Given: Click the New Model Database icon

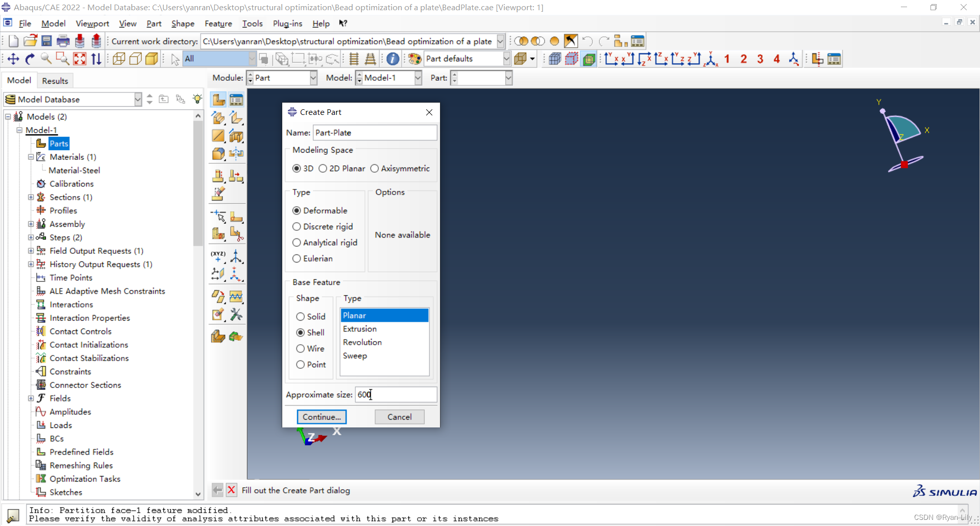Looking at the screenshot, I should coord(13,41).
